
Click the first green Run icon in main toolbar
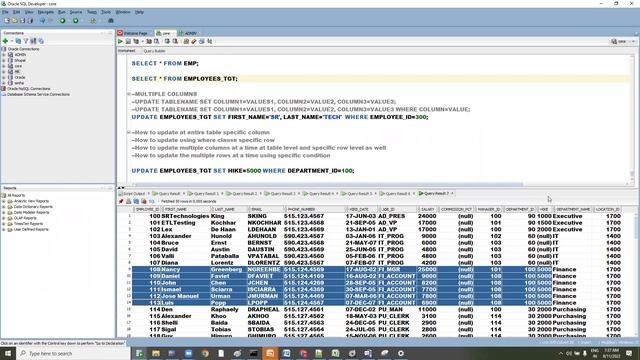(62, 20)
